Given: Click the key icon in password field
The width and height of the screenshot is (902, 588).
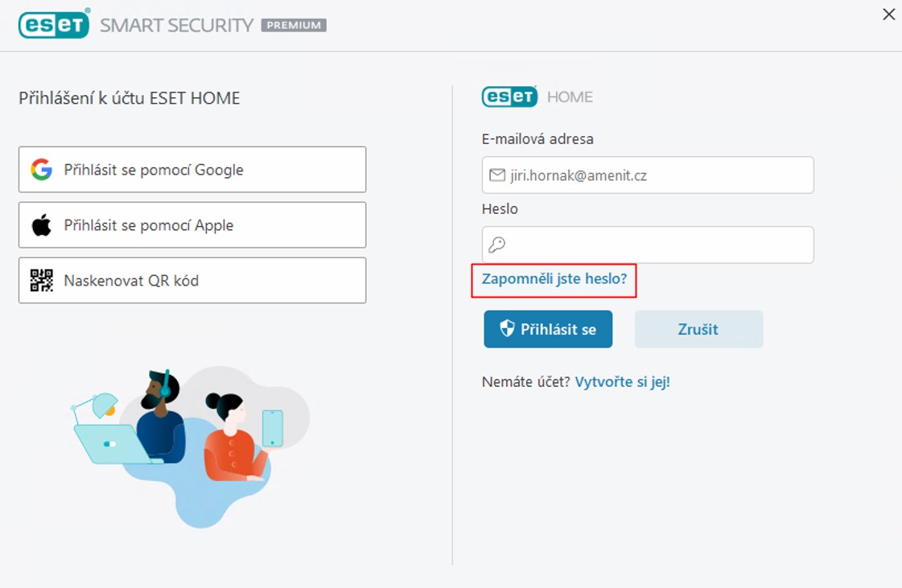Looking at the screenshot, I should click(x=497, y=245).
